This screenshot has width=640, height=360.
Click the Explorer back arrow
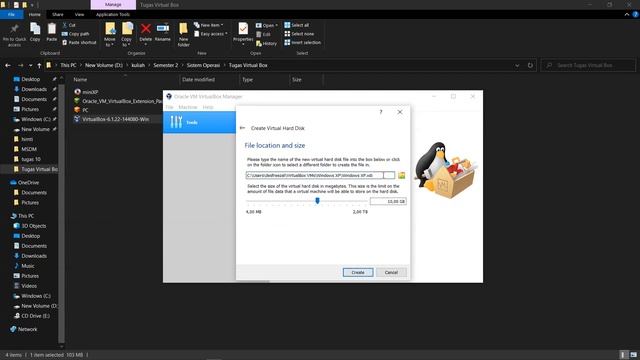tap(8, 65)
